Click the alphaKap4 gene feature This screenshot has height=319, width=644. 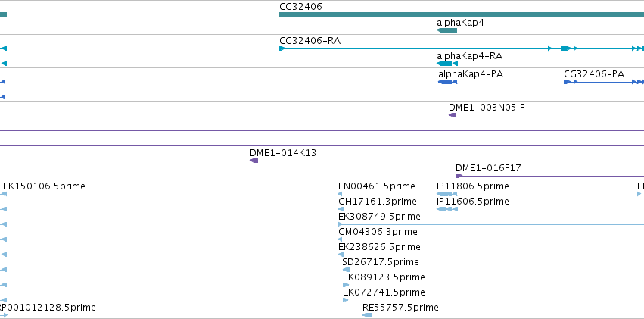pyautogui.click(x=446, y=30)
